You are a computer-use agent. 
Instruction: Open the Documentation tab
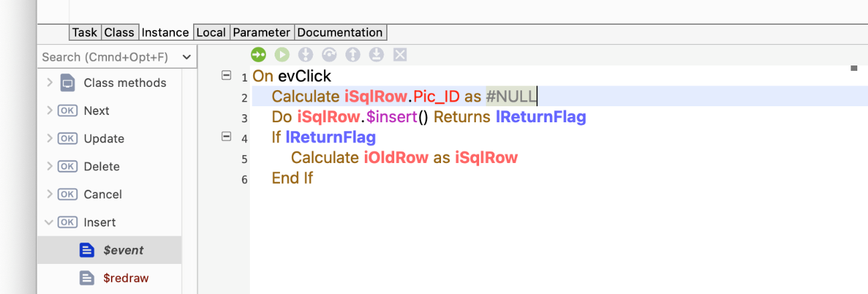[x=340, y=32]
